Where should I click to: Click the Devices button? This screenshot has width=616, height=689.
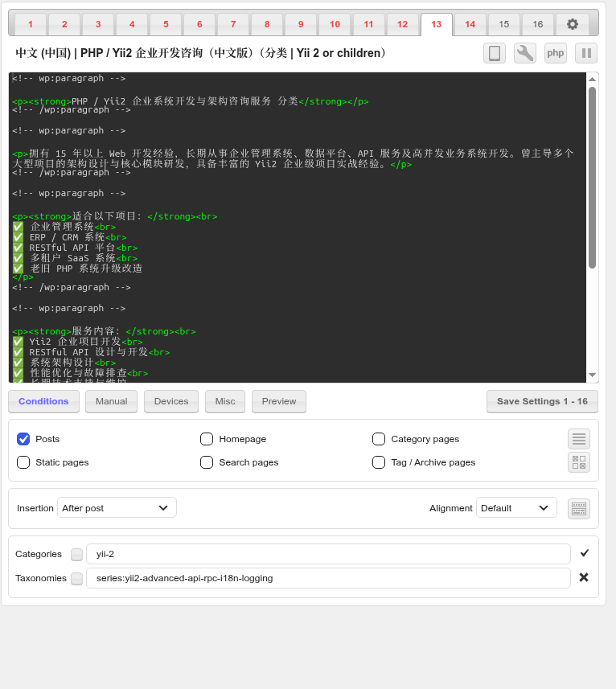click(x=171, y=401)
